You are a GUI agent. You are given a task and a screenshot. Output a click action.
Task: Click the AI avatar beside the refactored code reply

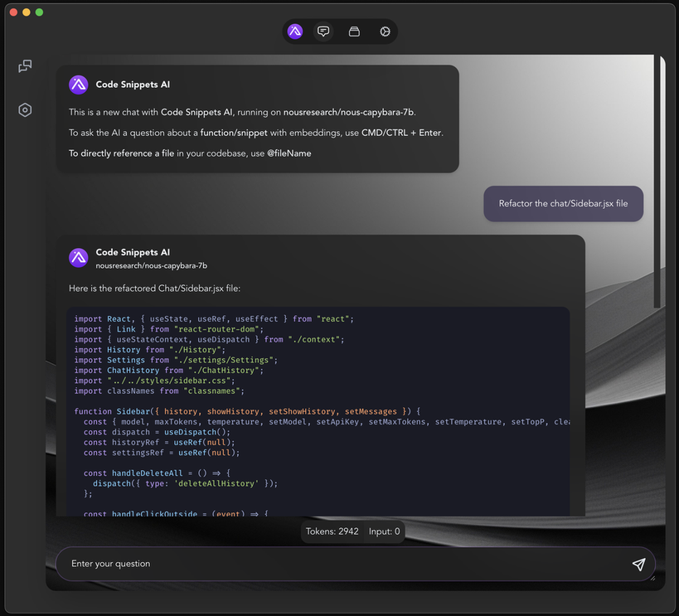[x=78, y=258]
